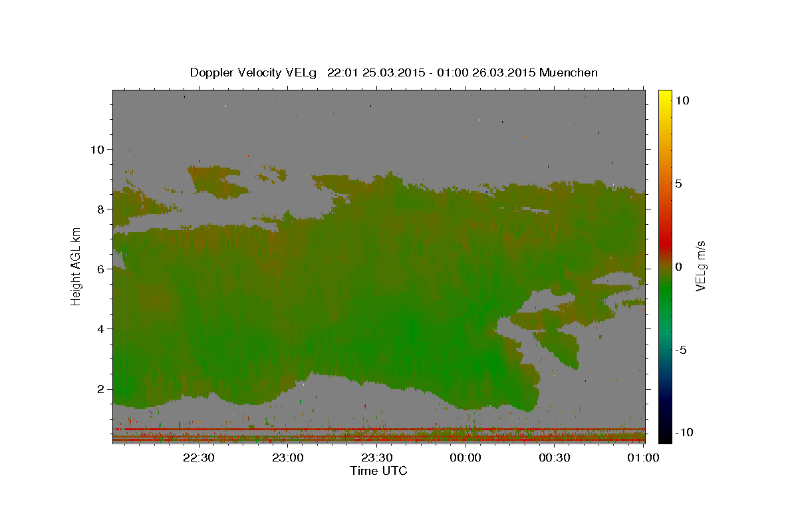Image resolution: width=798 pixels, height=532 pixels.
Task: Click the 'Time UTC' axis label
Action: pyautogui.click(x=378, y=471)
